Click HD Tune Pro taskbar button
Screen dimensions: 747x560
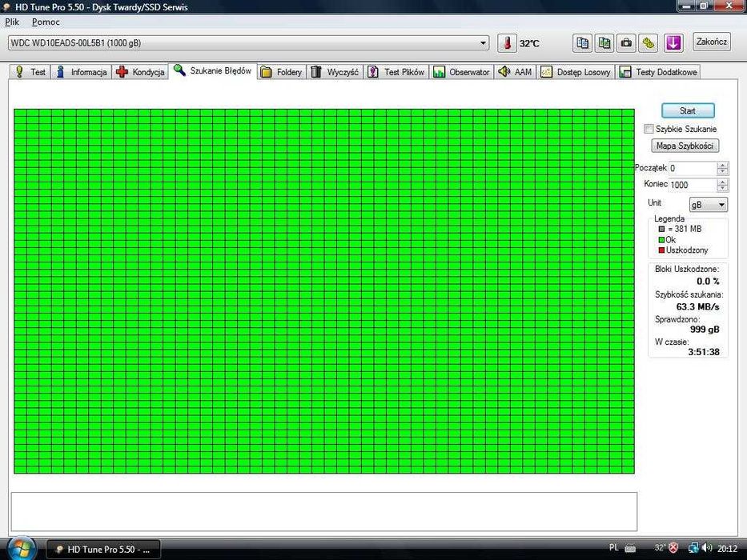[103, 549]
